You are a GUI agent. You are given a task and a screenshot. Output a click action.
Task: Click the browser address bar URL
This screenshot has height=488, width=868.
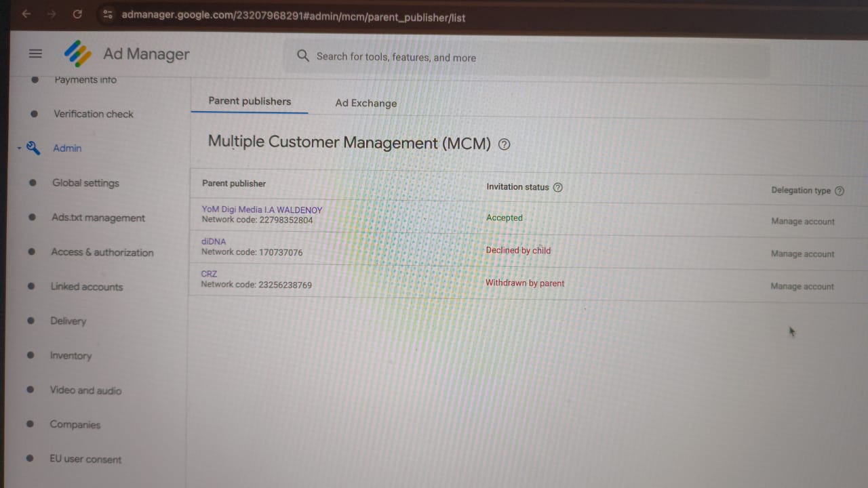[294, 17]
